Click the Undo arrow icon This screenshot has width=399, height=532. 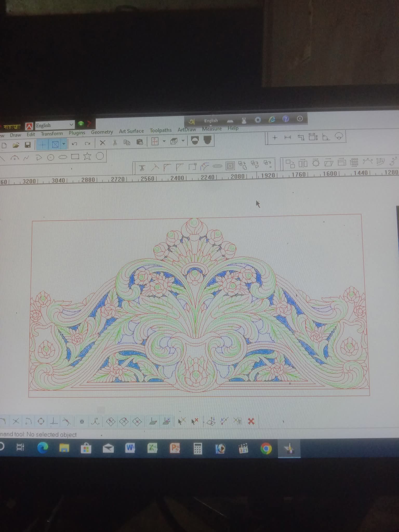[75, 143]
